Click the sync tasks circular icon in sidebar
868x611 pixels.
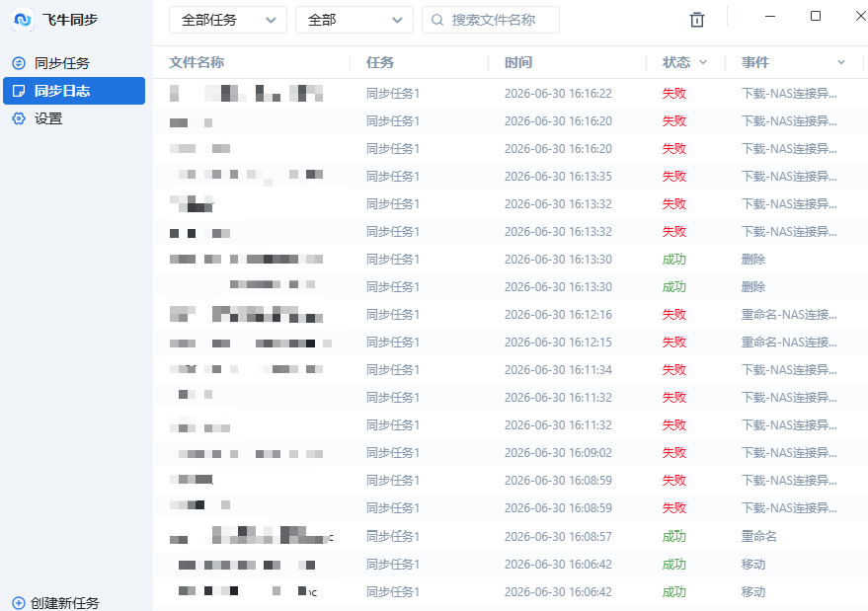pos(19,63)
